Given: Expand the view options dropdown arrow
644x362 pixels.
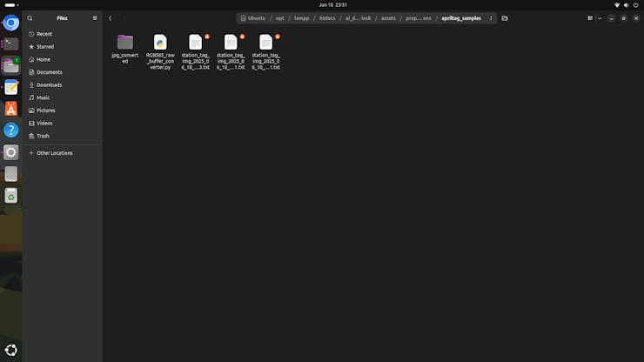Looking at the screenshot, I should pos(600,18).
